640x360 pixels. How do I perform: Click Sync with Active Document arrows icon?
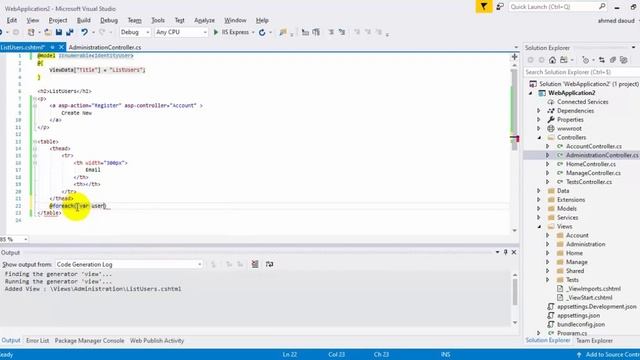click(602, 60)
